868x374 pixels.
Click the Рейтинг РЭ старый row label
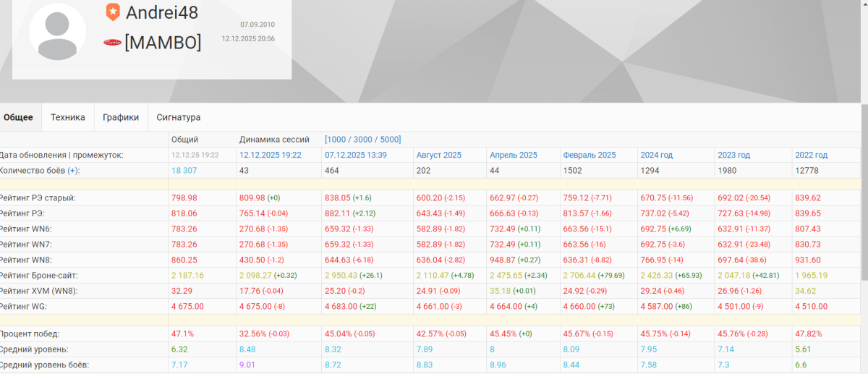click(38, 197)
